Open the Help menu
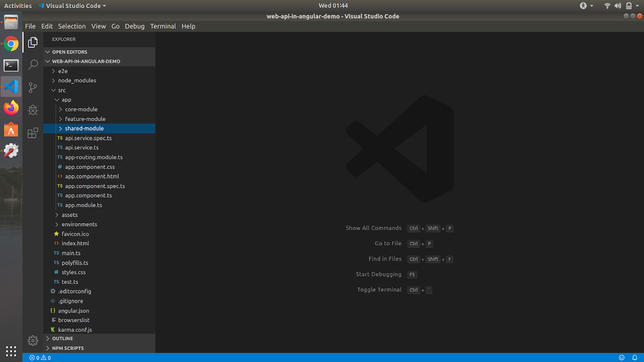Viewport: 644px width, 362px height. pos(188,26)
